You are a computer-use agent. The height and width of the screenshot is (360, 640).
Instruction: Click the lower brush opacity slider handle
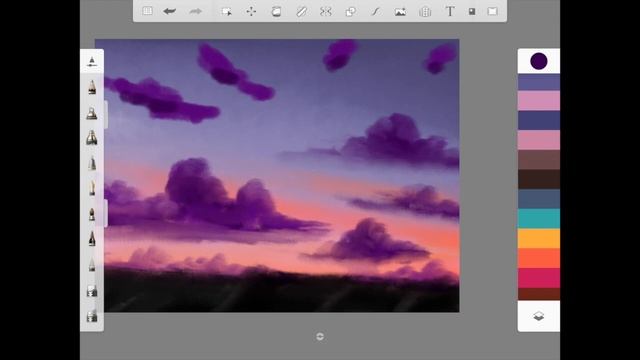tap(106, 213)
